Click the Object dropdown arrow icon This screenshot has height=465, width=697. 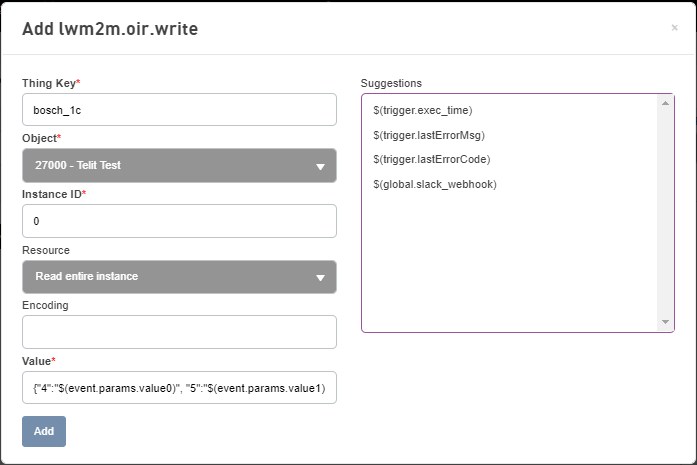point(320,167)
